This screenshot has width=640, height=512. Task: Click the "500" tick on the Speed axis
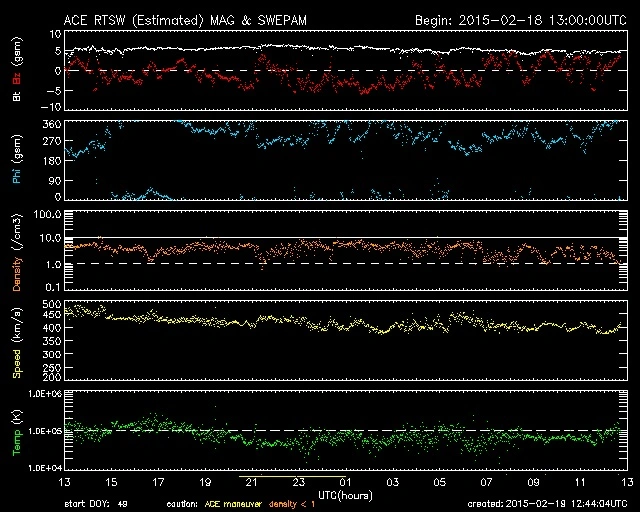47,304
